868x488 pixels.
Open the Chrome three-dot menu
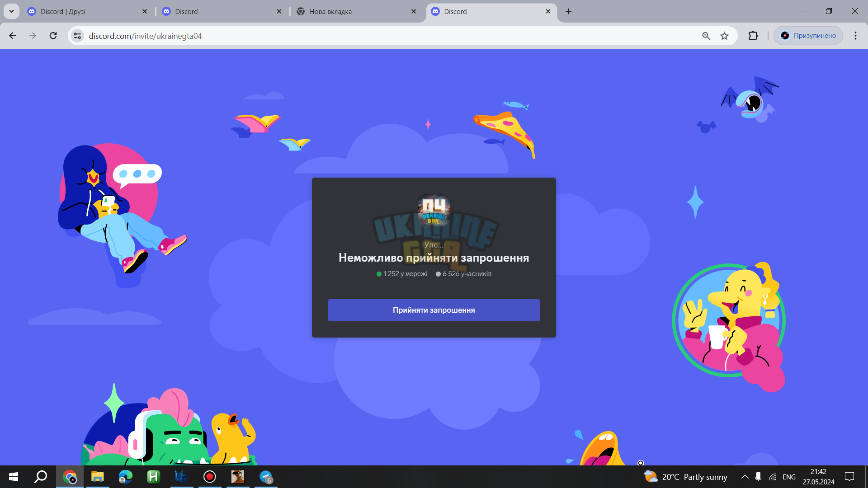(x=855, y=36)
